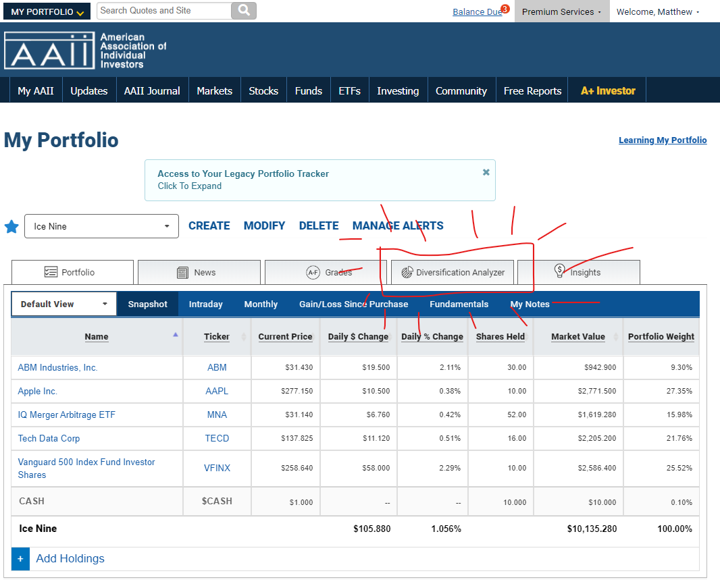Sort by Market Value column

coord(578,336)
